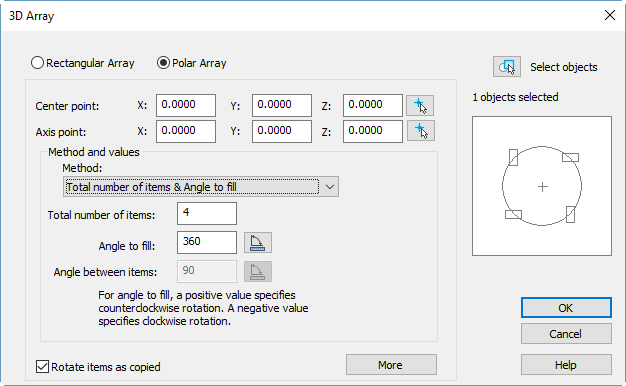626x386 pixels.
Task: Click the '1 objects selected' text
Action: pyautogui.click(x=515, y=97)
